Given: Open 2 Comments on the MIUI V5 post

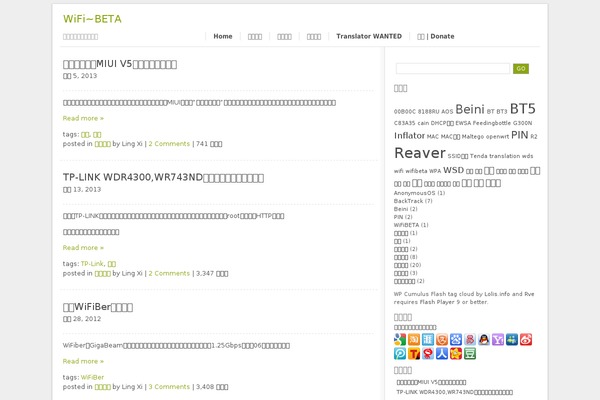Looking at the screenshot, I should tap(169, 144).
